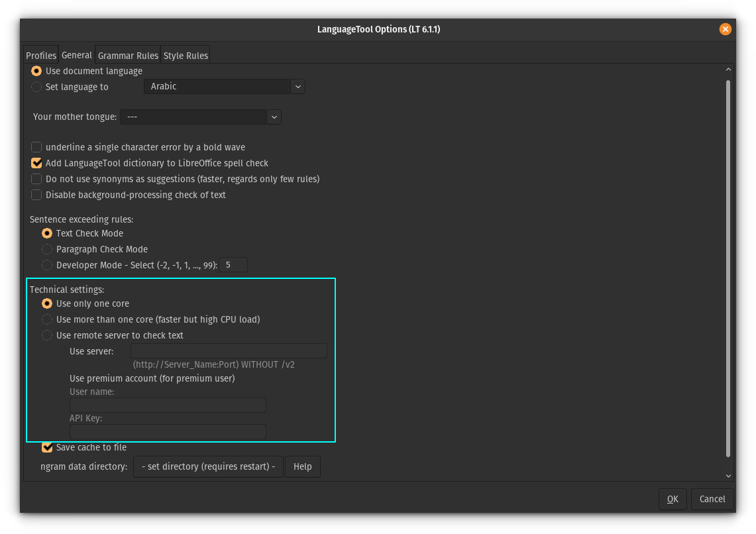Viewport: 756px width, 534px height.
Task: Confirm settings with the OK button
Action: 673,499
